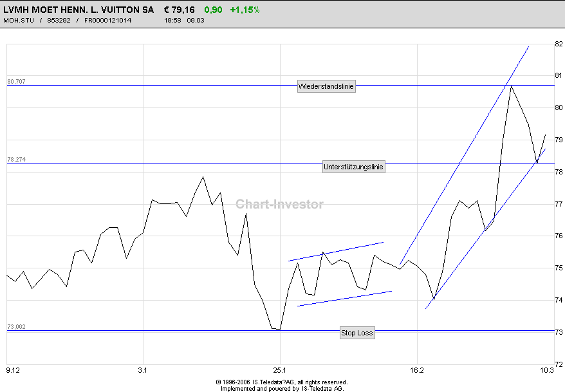This screenshot has width=565, height=392.
Task: Click the Stop Loss label
Action: click(x=357, y=333)
